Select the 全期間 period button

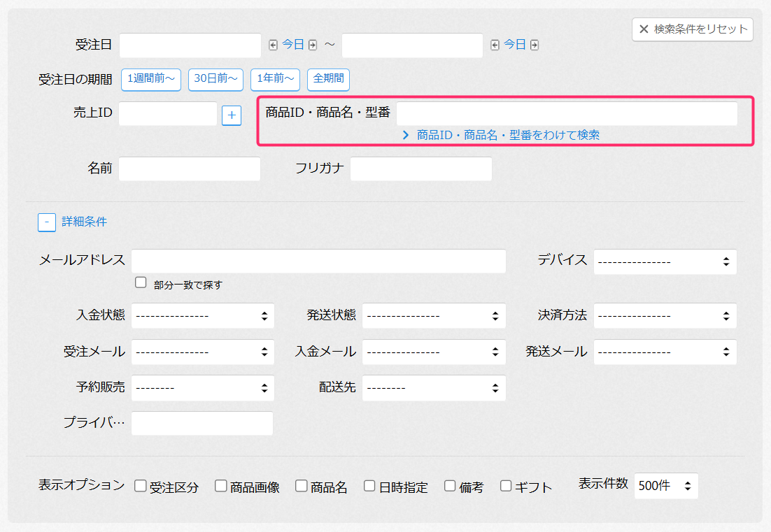coord(328,79)
